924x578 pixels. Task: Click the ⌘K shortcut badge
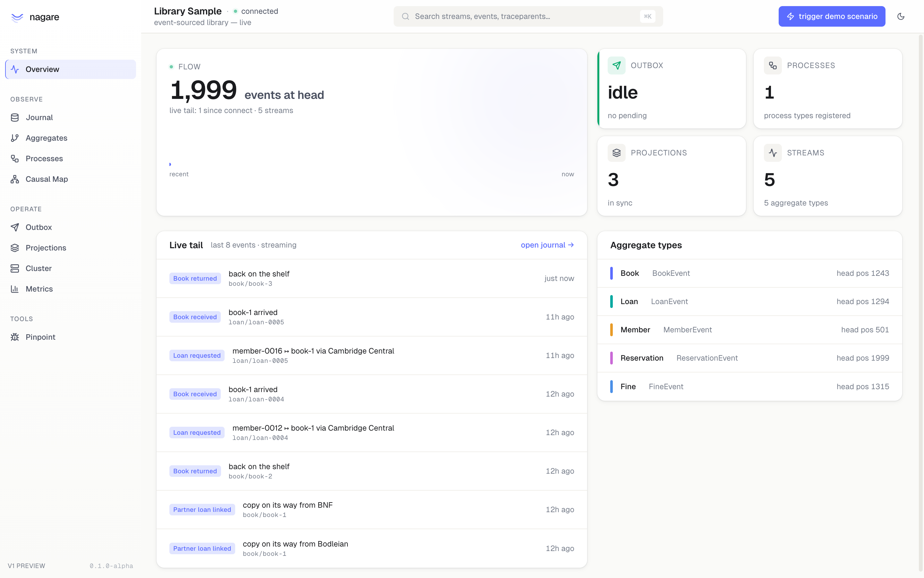coord(647,16)
